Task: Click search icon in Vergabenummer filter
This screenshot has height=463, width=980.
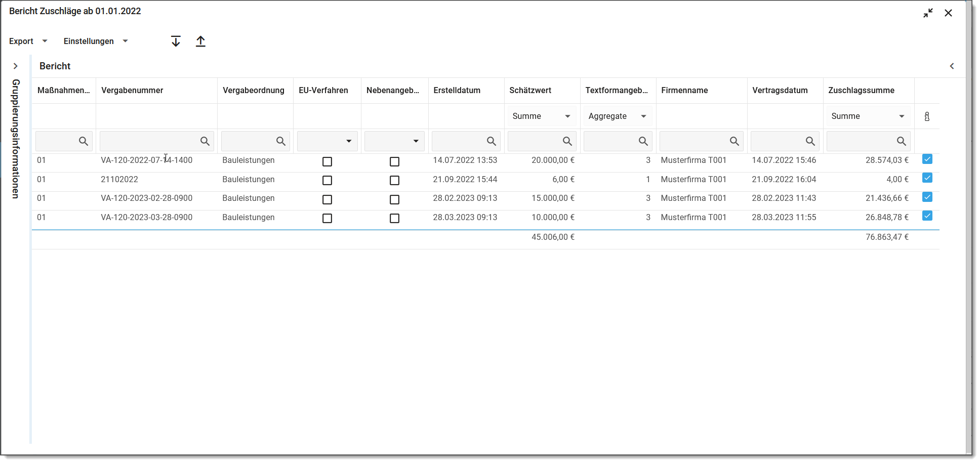Action: pos(205,141)
